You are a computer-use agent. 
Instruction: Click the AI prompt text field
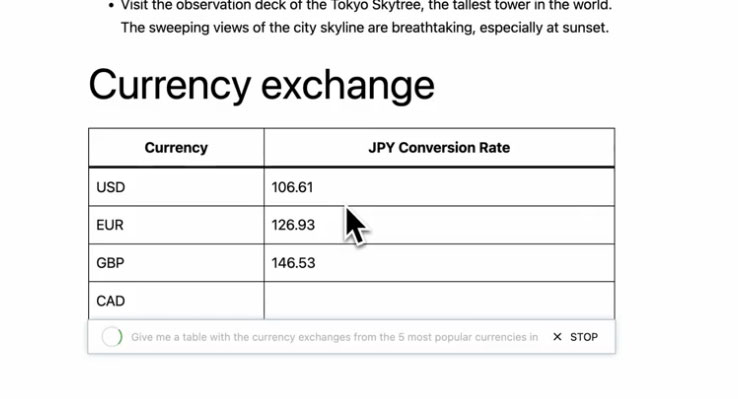pyautogui.click(x=334, y=337)
